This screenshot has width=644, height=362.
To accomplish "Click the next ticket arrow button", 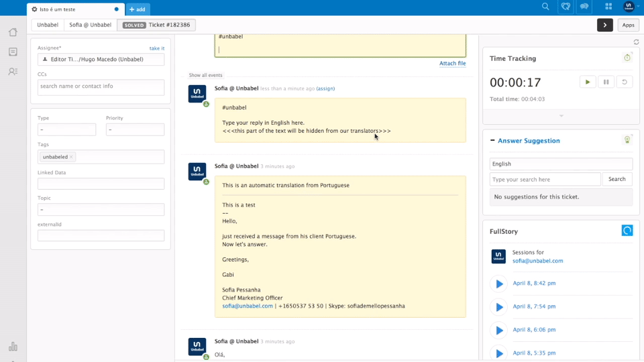I will pos(605,25).
